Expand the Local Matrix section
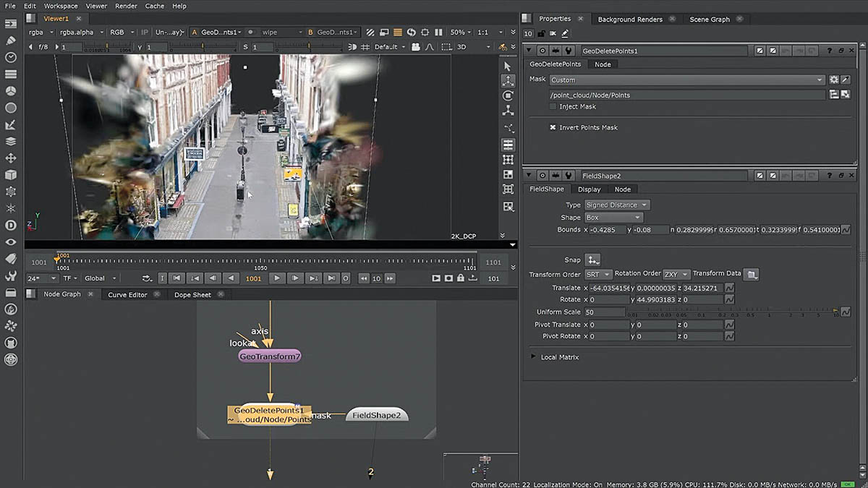 (x=534, y=357)
